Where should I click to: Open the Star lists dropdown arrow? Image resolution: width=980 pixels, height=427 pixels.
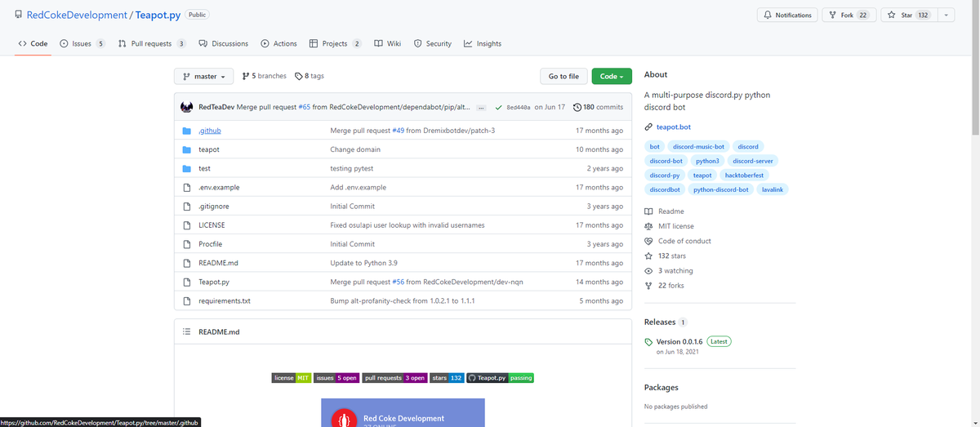(947, 15)
